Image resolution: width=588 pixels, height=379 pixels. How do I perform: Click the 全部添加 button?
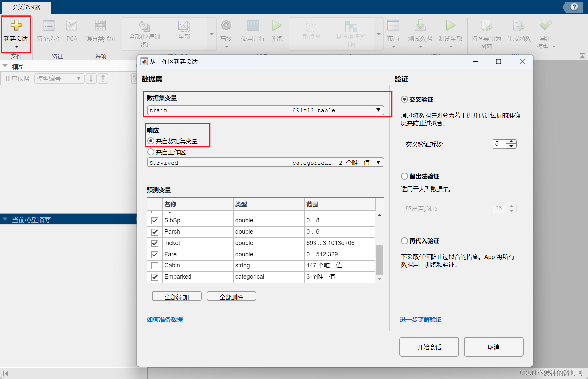pyautogui.click(x=177, y=297)
